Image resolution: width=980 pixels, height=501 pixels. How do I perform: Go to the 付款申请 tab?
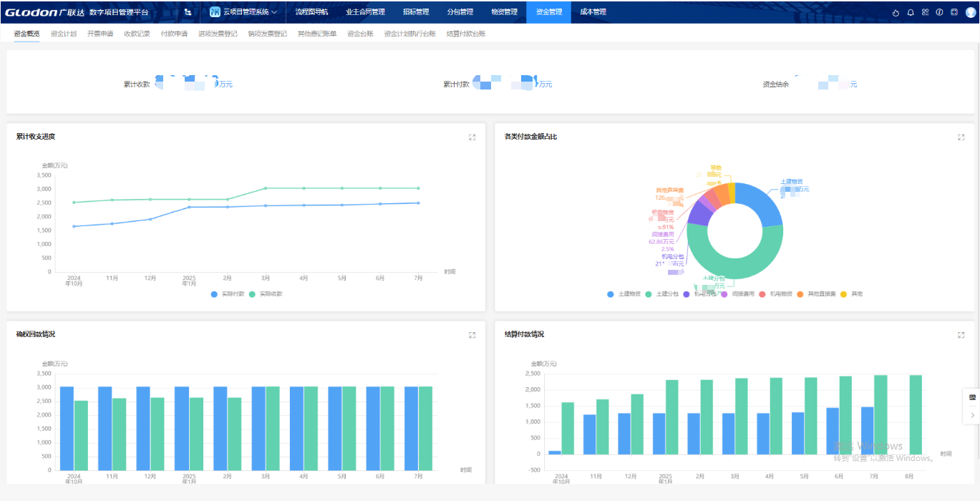point(175,34)
